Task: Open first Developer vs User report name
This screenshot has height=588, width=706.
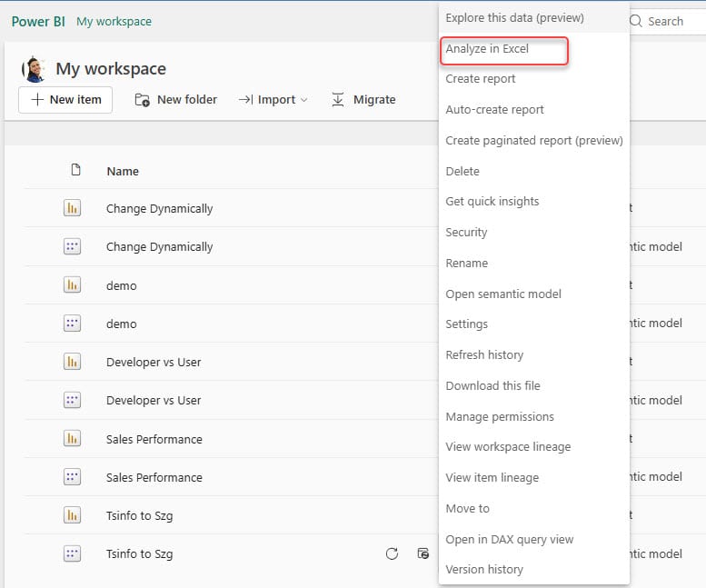Action: click(154, 362)
